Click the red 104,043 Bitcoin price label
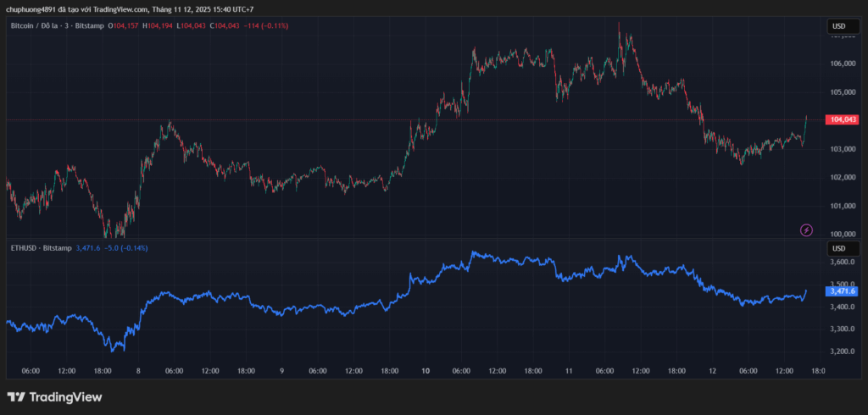This screenshot has height=415, width=868. (843, 120)
